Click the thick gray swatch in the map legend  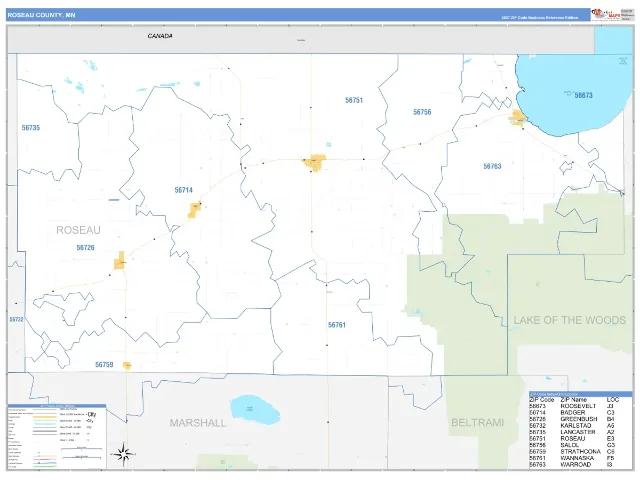[x=44, y=431]
